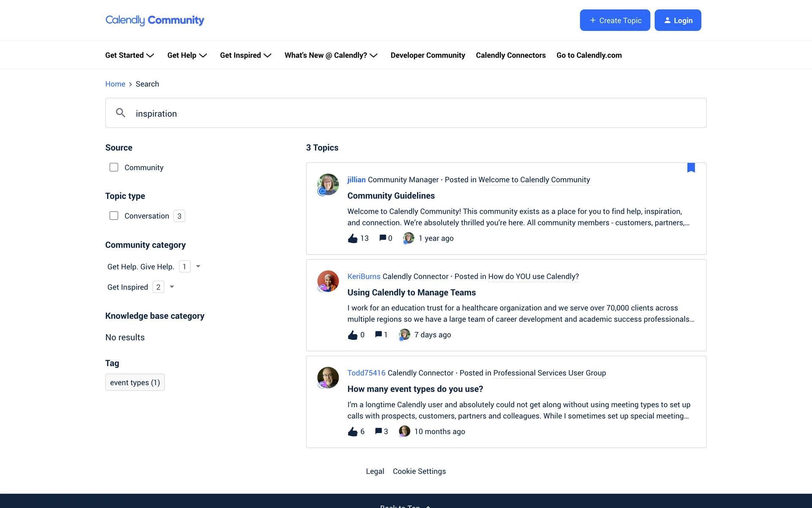Click the bookmark icon on Community Guidelines
The height and width of the screenshot is (508, 812).
tap(691, 168)
